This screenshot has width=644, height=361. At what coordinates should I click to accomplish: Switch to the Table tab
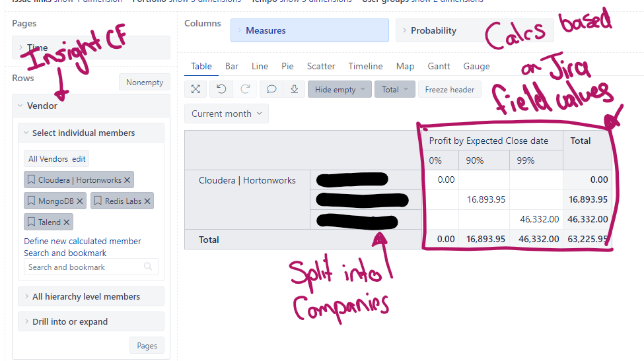coord(201,66)
